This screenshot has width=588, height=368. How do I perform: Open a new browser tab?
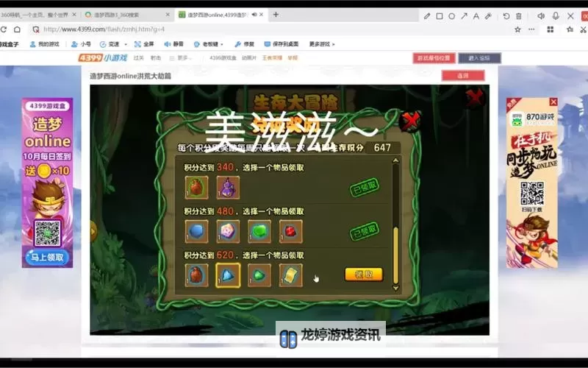coord(276,14)
